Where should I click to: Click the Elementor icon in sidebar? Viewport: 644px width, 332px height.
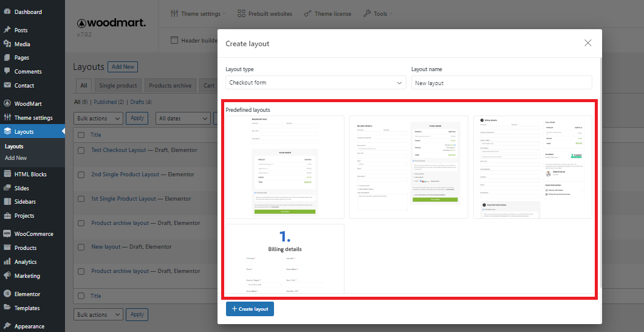[x=7, y=294]
